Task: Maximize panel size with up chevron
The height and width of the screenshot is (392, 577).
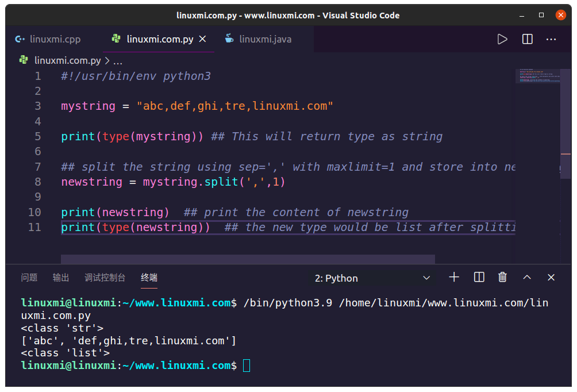Action: tap(527, 278)
